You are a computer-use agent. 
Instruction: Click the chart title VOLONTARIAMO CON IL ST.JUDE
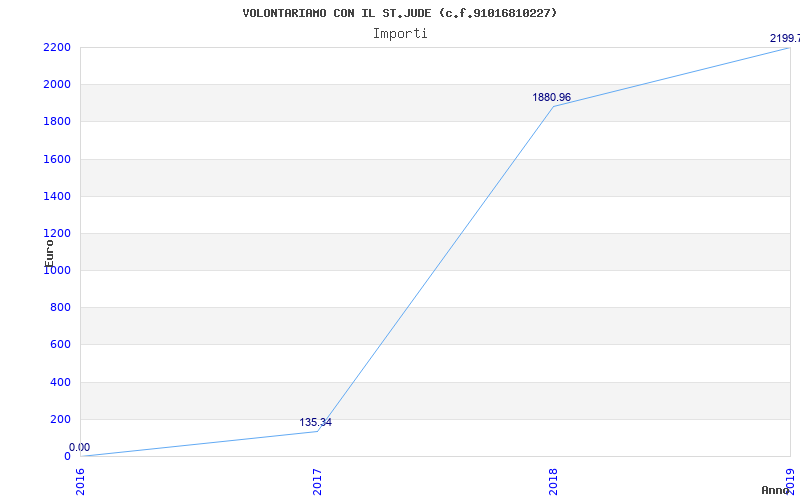pyautogui.click(x=399, y=13)
